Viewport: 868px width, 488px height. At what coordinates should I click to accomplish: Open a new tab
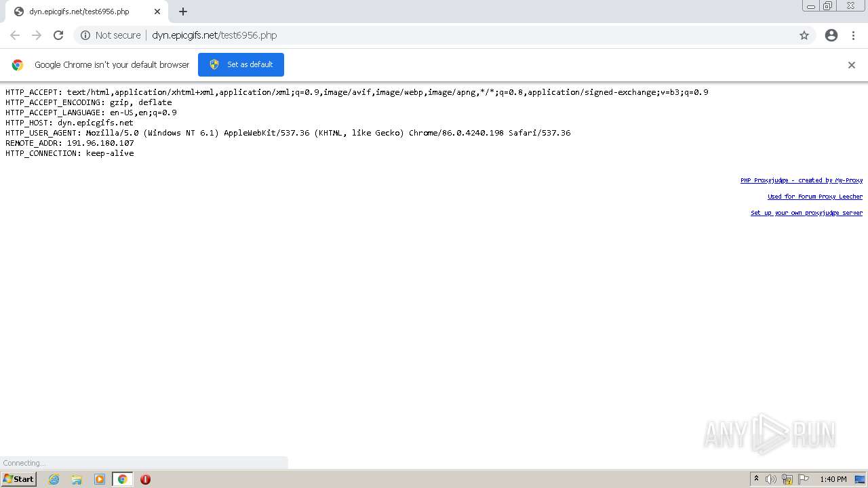point(183,12)
